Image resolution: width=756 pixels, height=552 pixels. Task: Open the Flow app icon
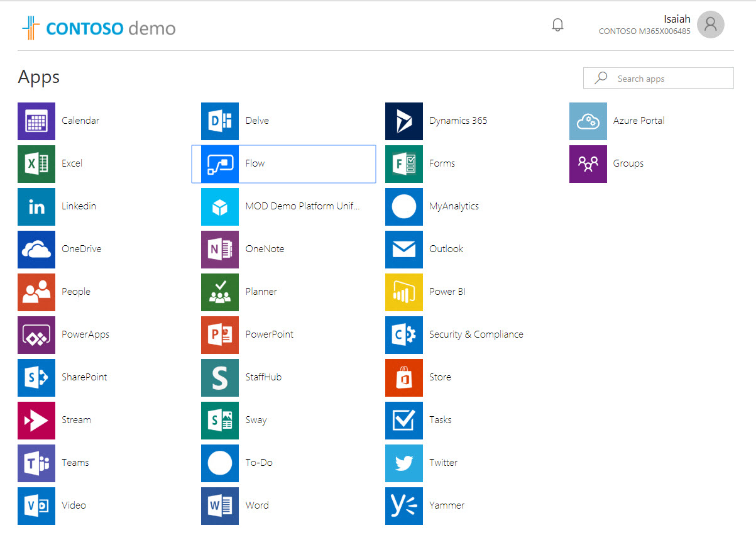pyautogui.click(x=220, y=164)
